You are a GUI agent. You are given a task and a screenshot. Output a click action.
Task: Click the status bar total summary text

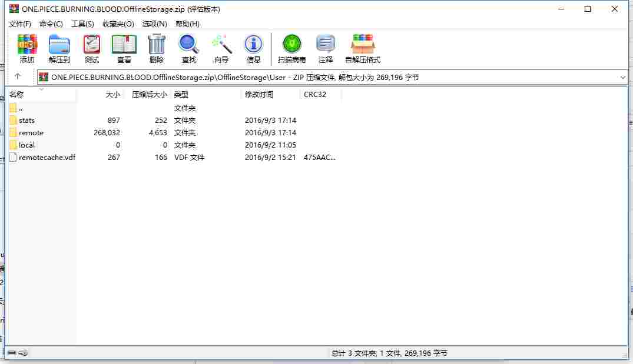tap(389, 353)
